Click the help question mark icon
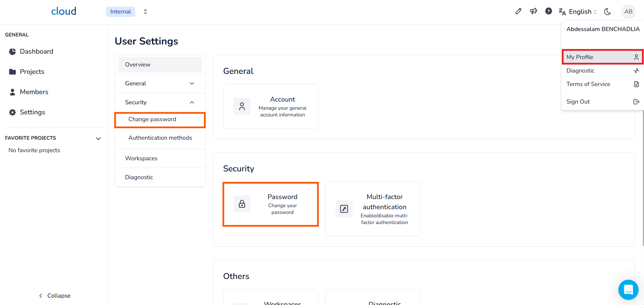This screenshot has width=644, height=305. (x=549, y=11)
